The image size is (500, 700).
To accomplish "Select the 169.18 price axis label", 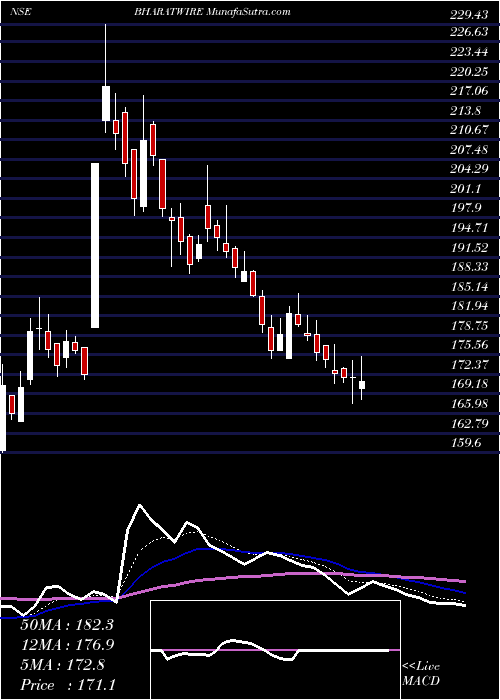I will pos(469,384).
